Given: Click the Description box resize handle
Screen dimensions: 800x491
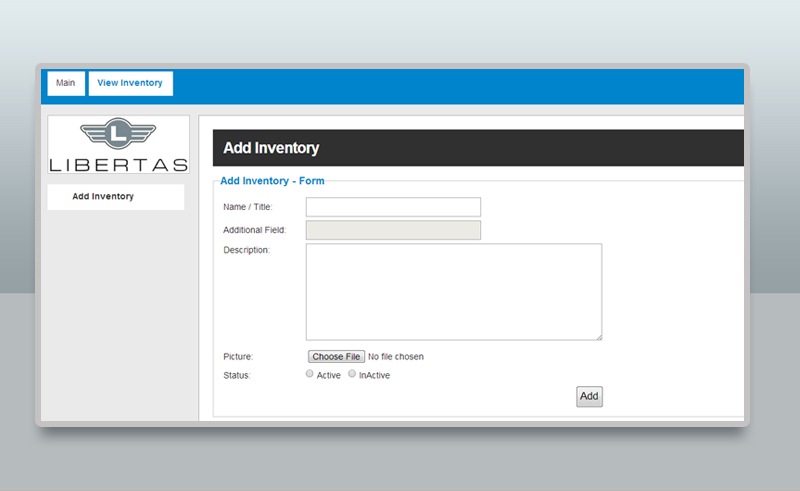Looking at the screenshot, I should [598, 336].
